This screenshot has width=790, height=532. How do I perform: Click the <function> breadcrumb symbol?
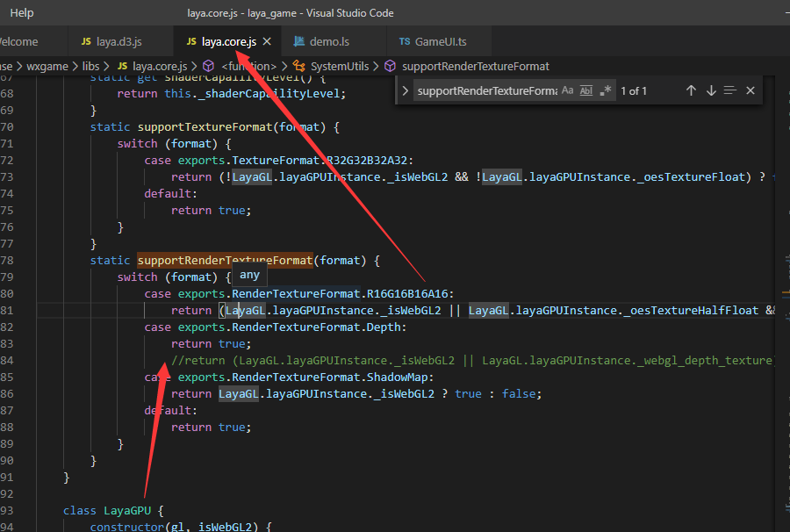click(x=248, y=66)
